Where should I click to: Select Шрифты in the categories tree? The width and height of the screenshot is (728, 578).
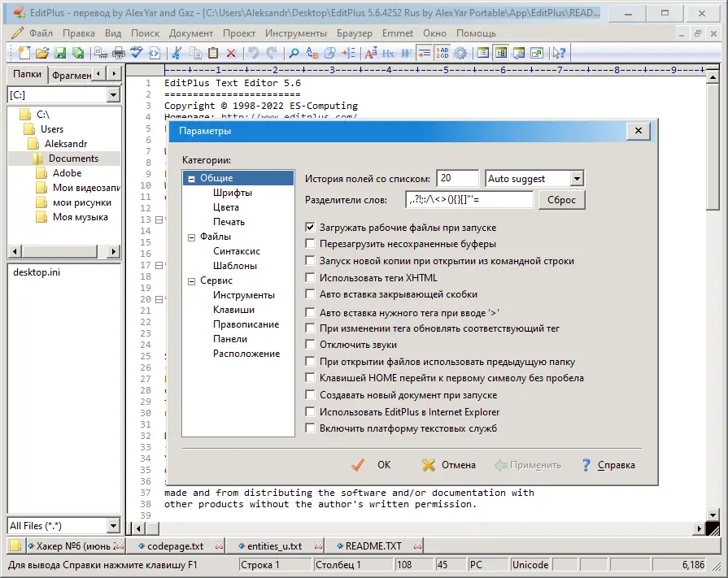pyautogui.click(x=233, y=193)
